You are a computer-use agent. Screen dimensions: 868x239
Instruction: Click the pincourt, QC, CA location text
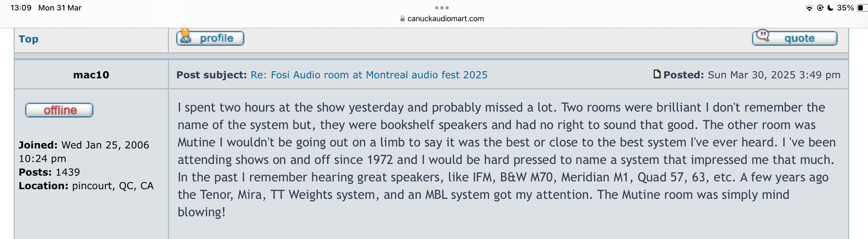[x=113, y=186]
